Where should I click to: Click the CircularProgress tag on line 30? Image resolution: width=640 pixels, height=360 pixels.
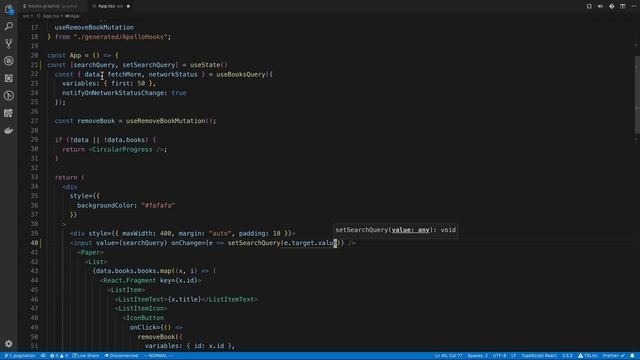122,149
